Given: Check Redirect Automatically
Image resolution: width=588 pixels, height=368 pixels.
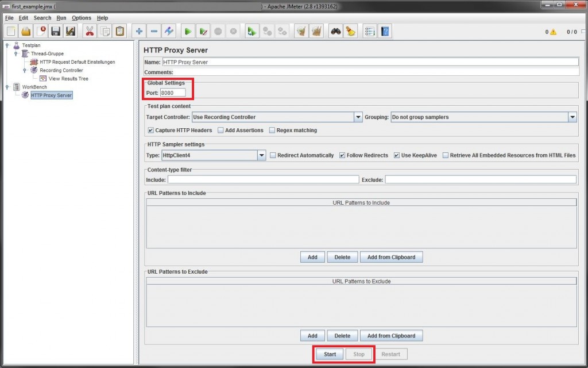Looking at the screenshot, I should [x=273, y=155].
